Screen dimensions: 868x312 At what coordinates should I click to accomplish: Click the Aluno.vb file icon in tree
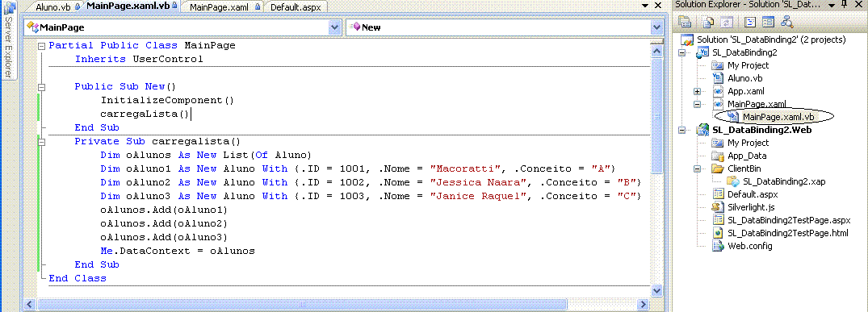click(718, 78)
